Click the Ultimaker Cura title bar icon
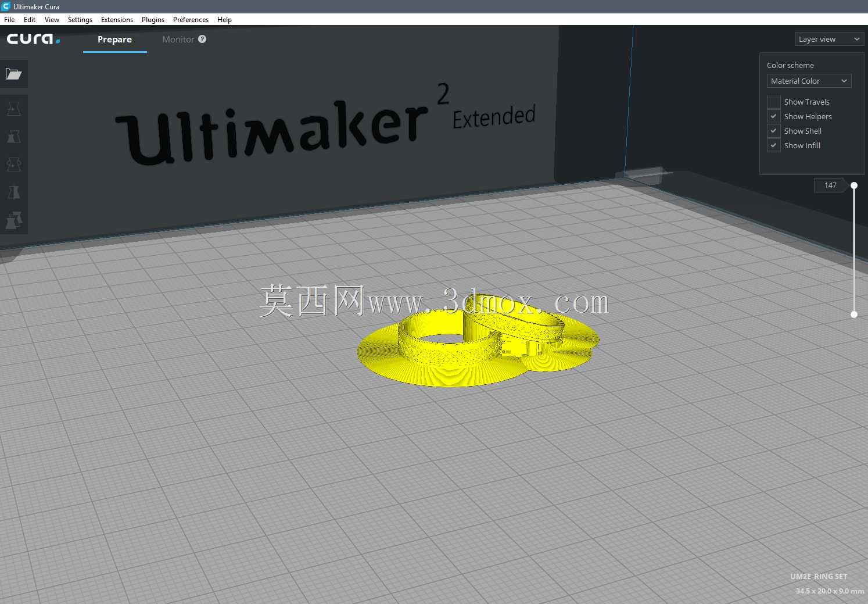The height and width of the screenshot is (604, 868). click(6, 6)
